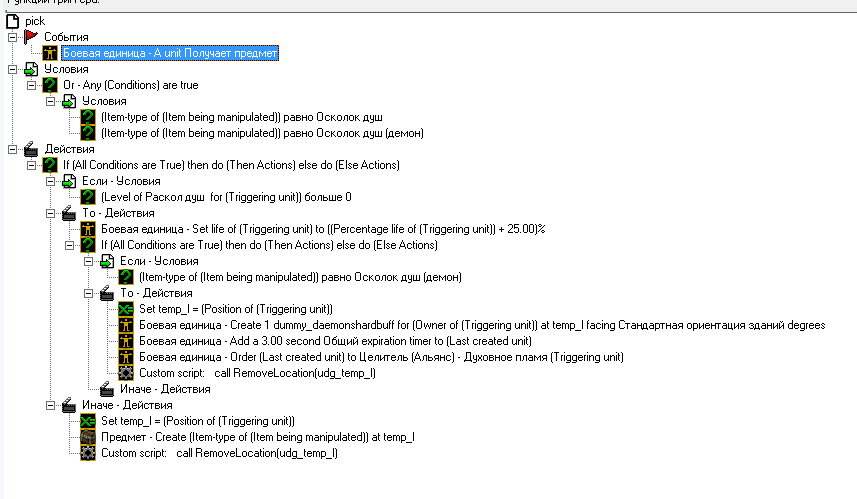The height and width of the screenshot is (499, 857).
Task: Click the chest icon for 'Предмет - Create'
Action: click(88, 437)
